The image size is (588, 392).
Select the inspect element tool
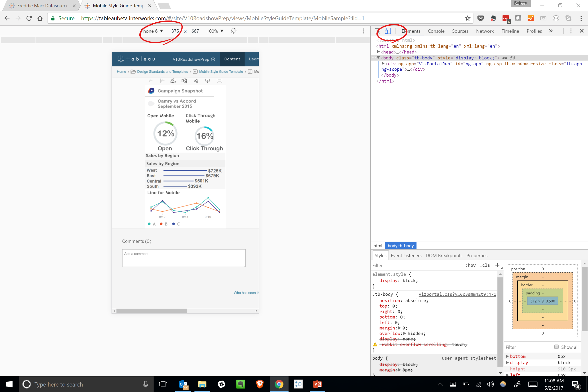click(377, 30)
